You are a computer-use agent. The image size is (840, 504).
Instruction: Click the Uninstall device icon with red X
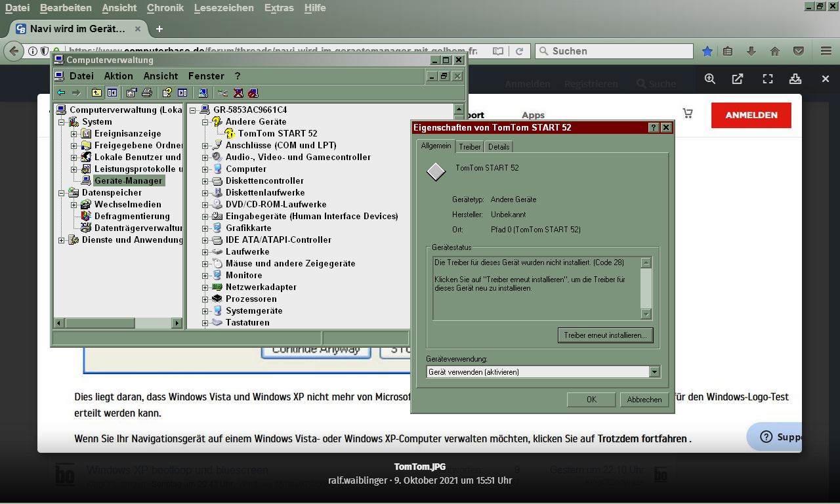coord(238,93)
